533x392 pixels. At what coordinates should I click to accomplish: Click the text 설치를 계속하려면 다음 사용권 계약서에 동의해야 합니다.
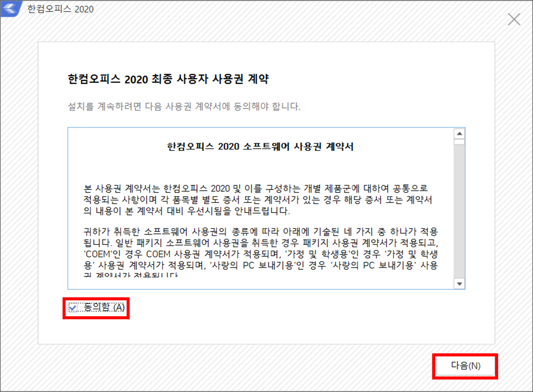point(184,106)
